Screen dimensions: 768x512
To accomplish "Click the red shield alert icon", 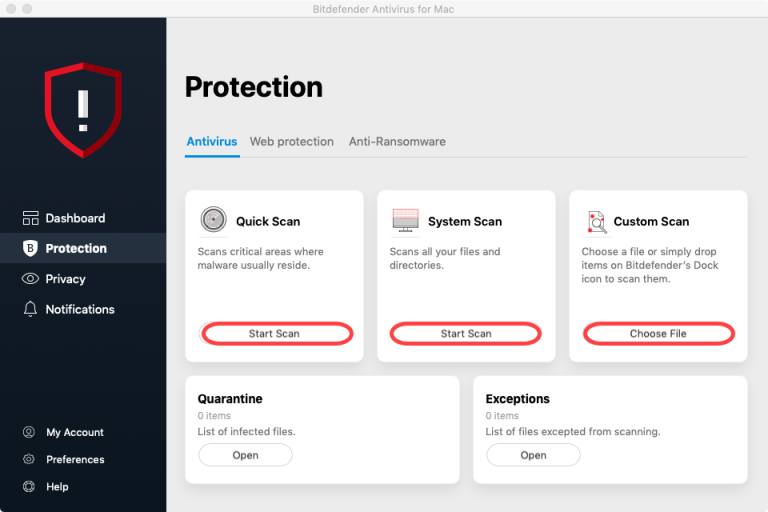I will 83,110.
